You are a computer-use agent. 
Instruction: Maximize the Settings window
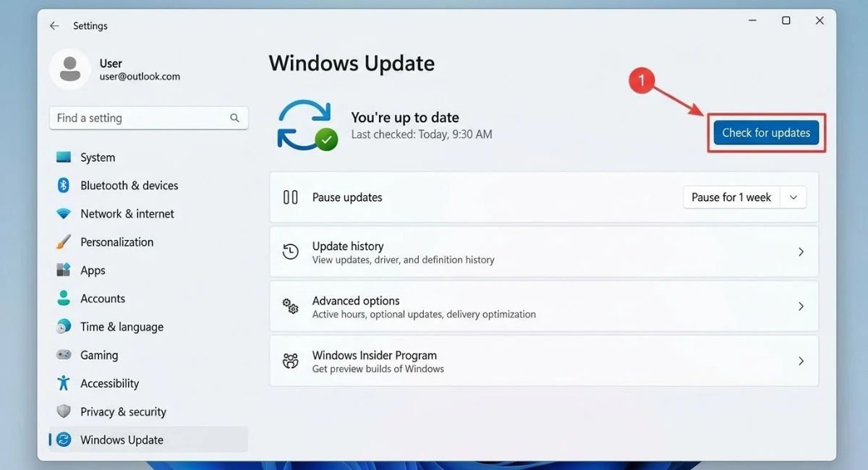point(786,21)
